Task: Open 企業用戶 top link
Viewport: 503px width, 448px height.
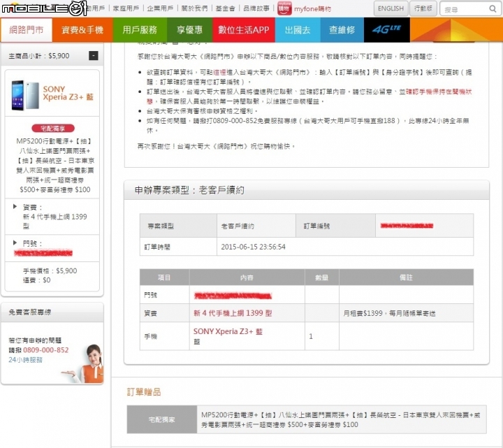Action: 160,8
